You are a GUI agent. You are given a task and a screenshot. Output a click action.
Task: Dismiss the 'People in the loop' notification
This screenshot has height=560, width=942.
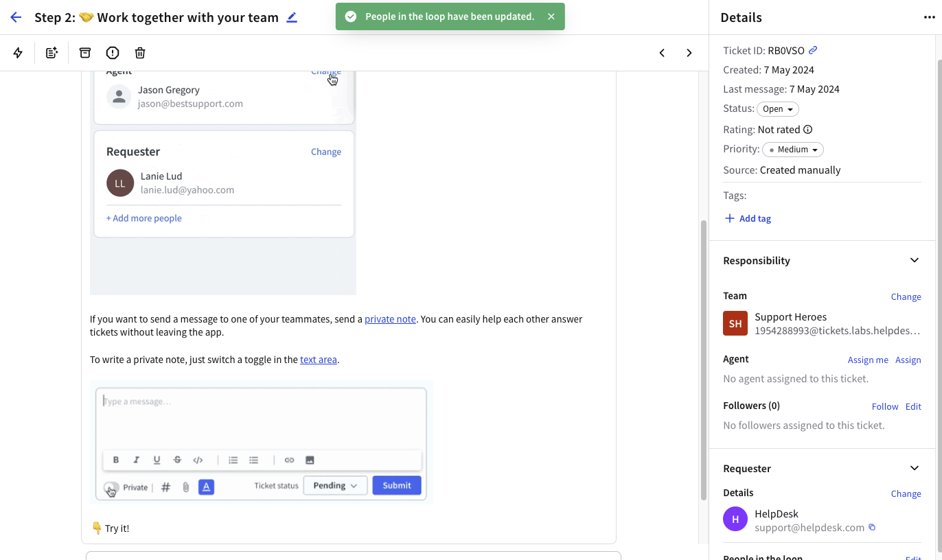tap(551, 16)
